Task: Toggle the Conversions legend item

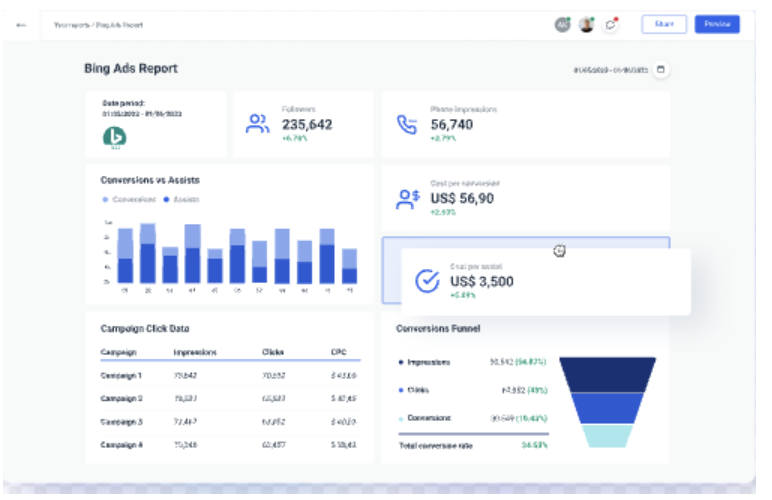Action: (129, 199)
